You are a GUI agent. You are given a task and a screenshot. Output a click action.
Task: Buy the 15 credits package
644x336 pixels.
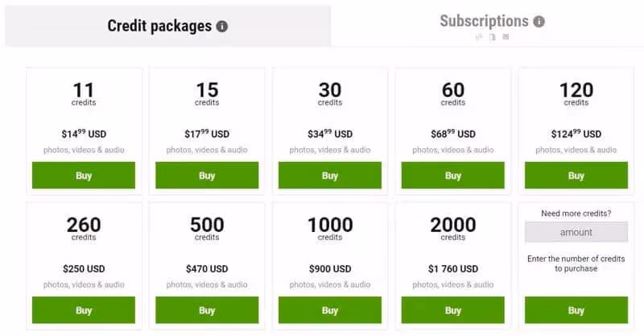point(207,176)
